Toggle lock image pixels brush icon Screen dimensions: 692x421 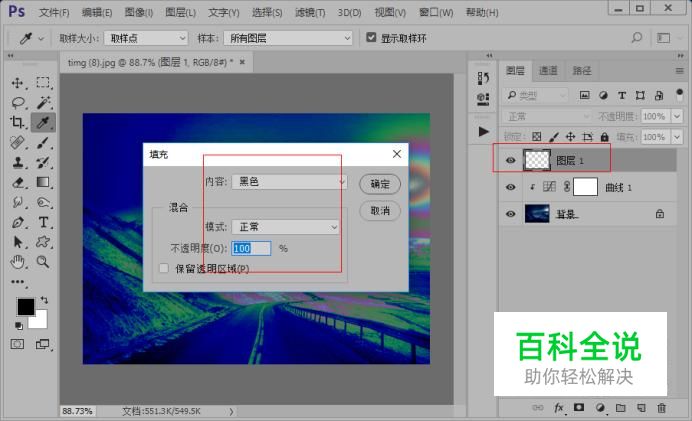click(x=553, y=137)
